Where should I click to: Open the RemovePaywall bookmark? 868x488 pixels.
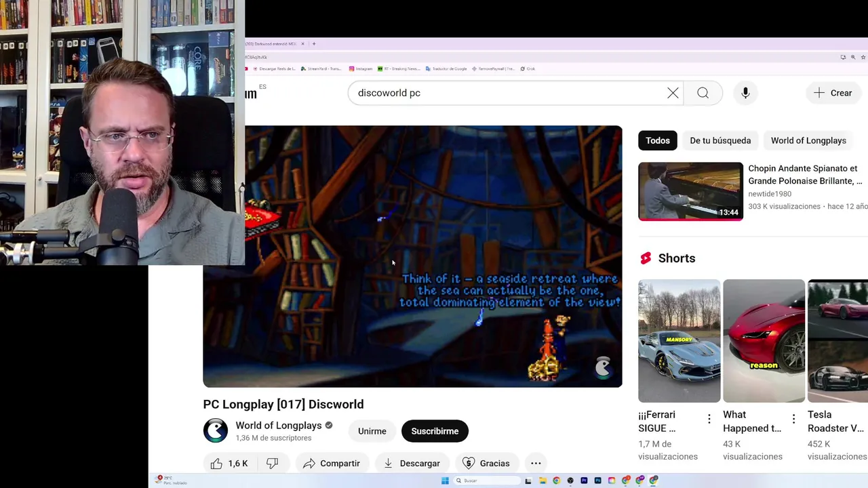[x=493, y=68]
